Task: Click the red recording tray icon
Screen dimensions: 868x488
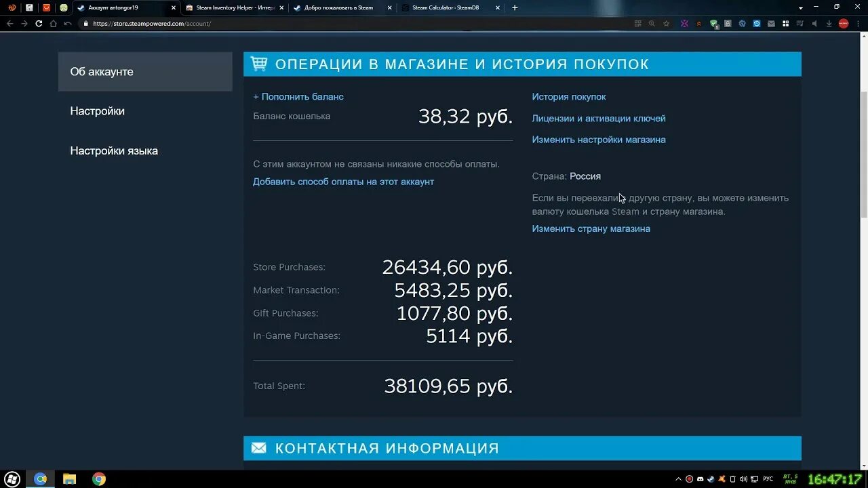Action: point(690,479)
